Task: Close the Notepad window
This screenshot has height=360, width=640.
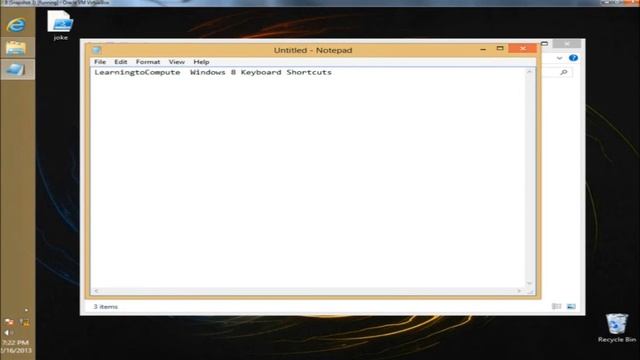Action: 523,49
